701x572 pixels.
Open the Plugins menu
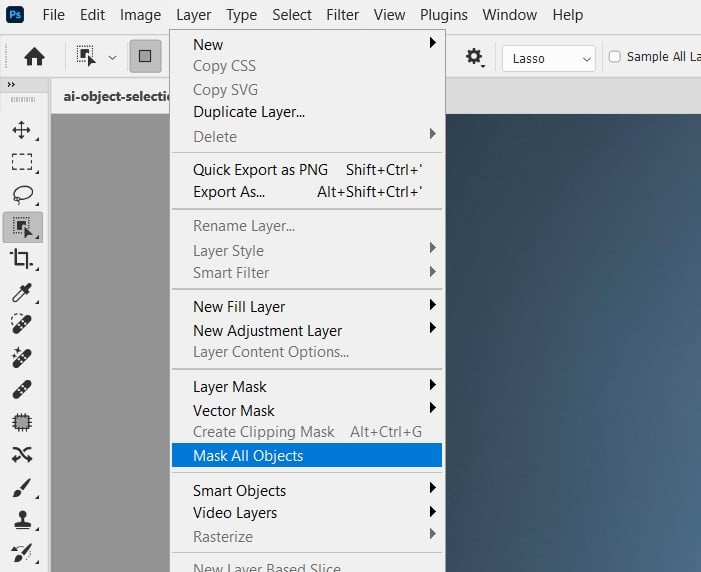click(x=444, y=15)
